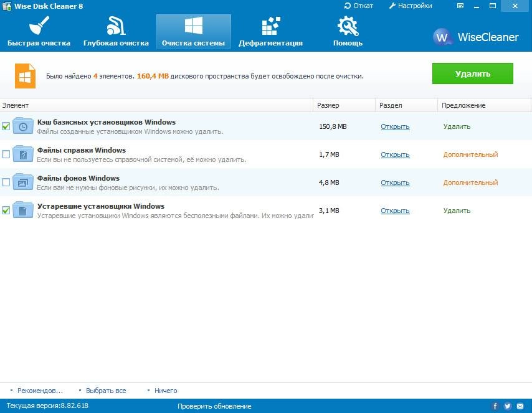Screen dimensions: 532x413
Task: Check Файлы фонов Windows checkbox
Action: 6,183
